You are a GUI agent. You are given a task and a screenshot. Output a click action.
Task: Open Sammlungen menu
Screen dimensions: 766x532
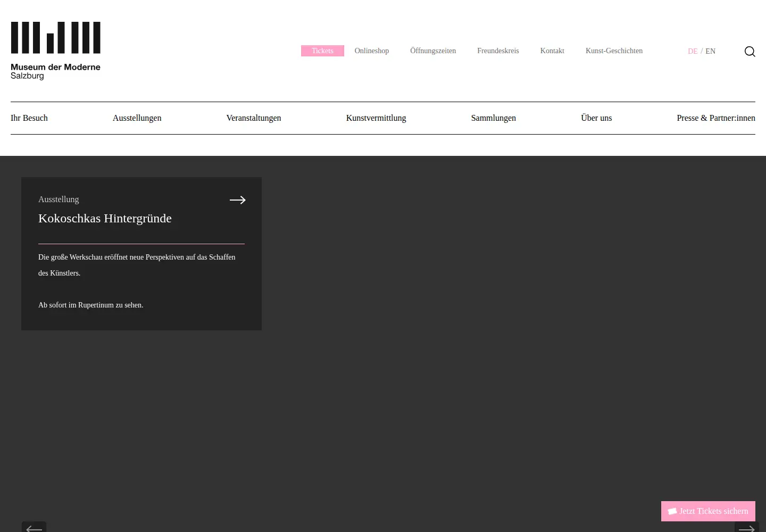click(493, 118)
